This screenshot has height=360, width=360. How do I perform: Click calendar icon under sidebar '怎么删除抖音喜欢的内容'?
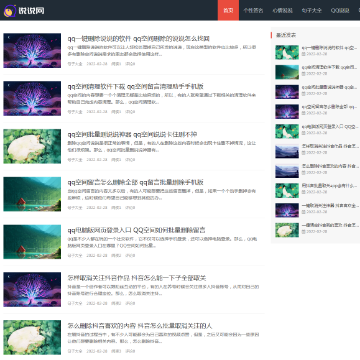(x=304, y=172)
